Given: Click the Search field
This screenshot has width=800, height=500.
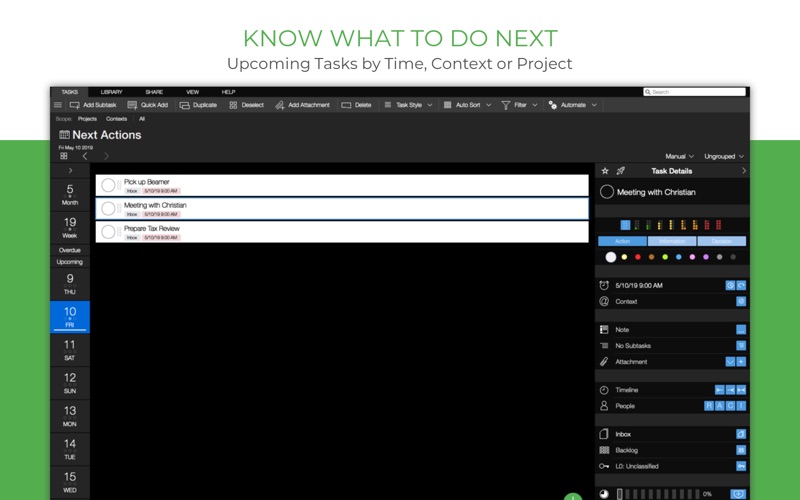Looking at the screenshot, I should point(693,92).
